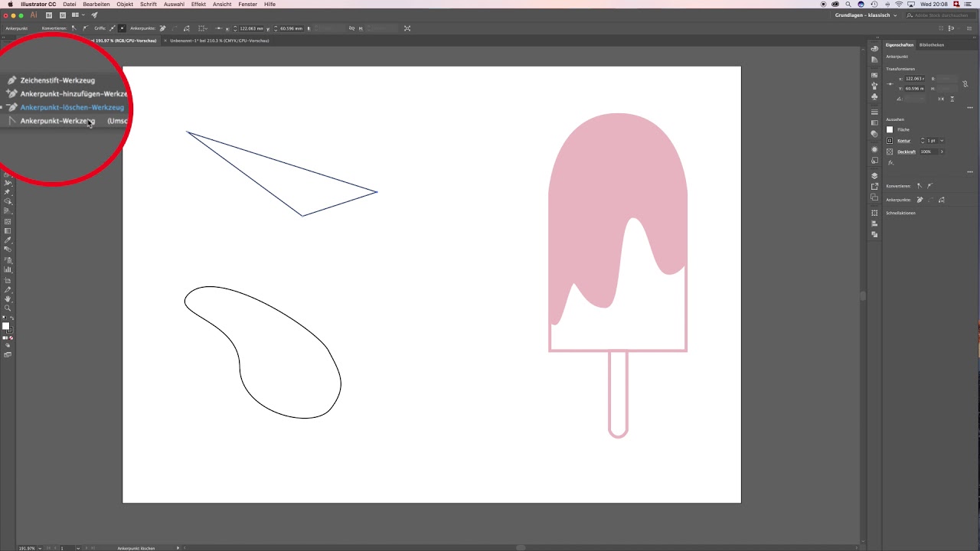Click the Kontur stroke swatch
The image size is (980, 551).
890,141
